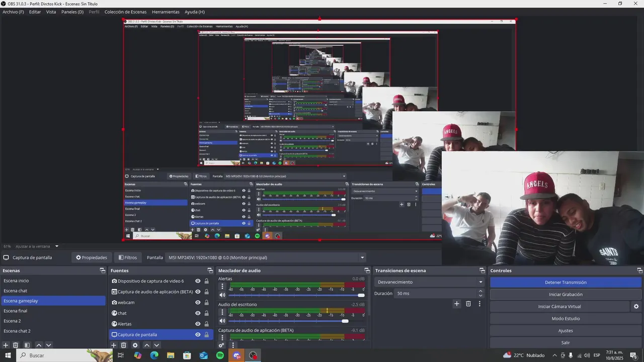Lock the chat source
This screenshot has height=362, width=644.
click(206, 313)
